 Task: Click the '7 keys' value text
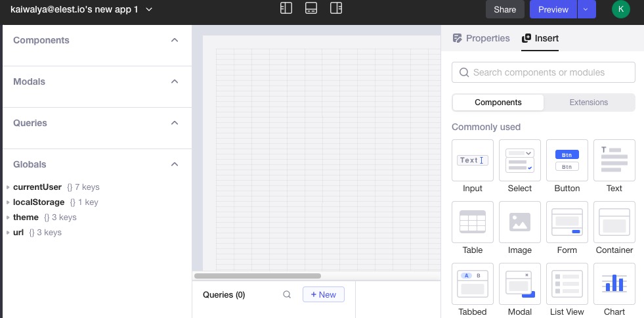[87, 187]
